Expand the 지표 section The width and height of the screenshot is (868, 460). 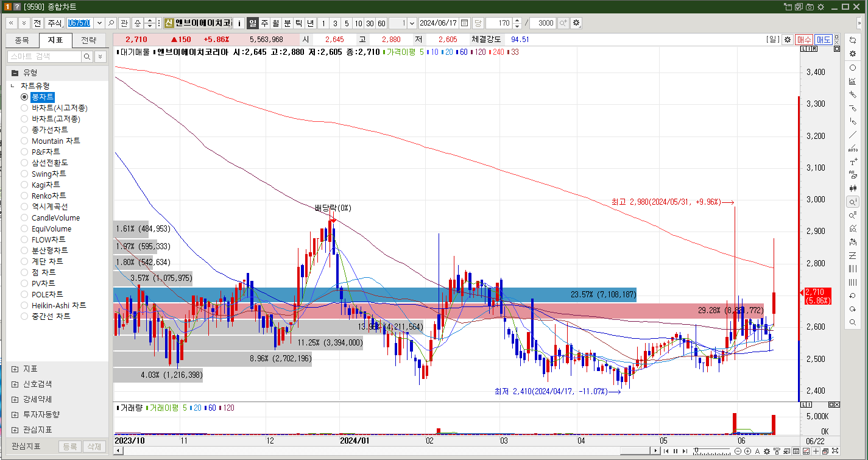click(x=15, y=369)
